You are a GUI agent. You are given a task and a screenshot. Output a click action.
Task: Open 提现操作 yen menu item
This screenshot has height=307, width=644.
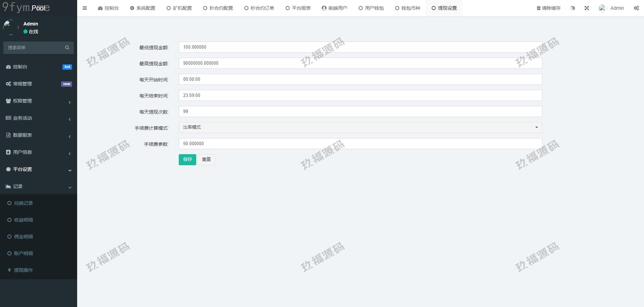tap(23, 270)
